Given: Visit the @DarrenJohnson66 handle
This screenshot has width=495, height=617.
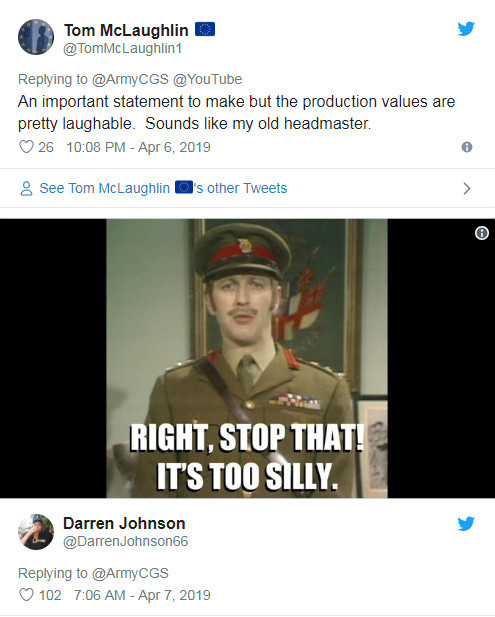Looking at the screenshot, I should (126, 541).
